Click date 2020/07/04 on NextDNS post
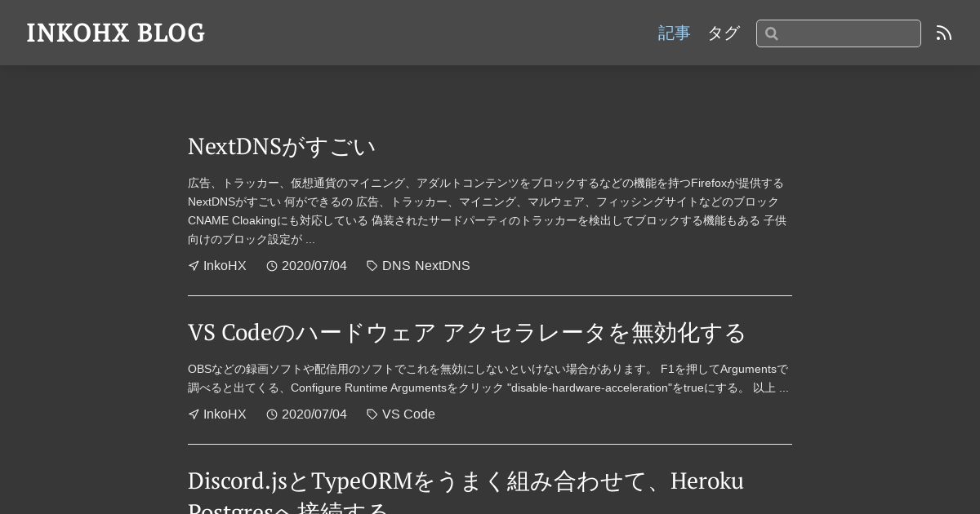 314,265
